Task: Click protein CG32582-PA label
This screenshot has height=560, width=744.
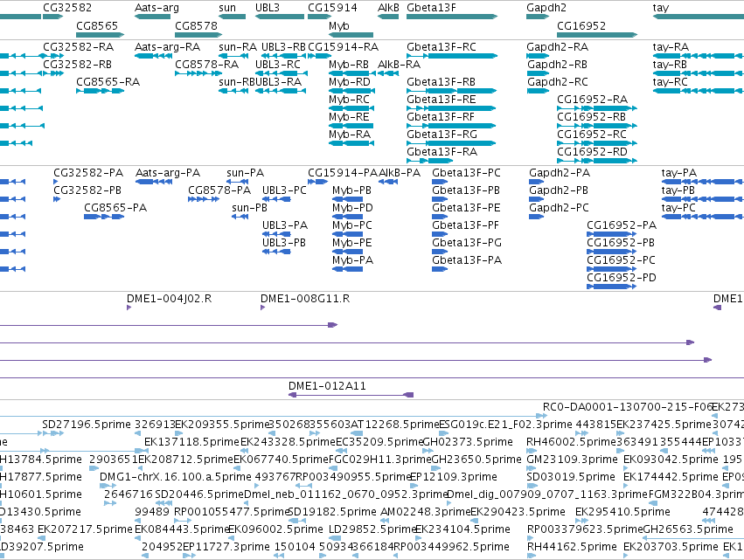Action: point(88,173)
